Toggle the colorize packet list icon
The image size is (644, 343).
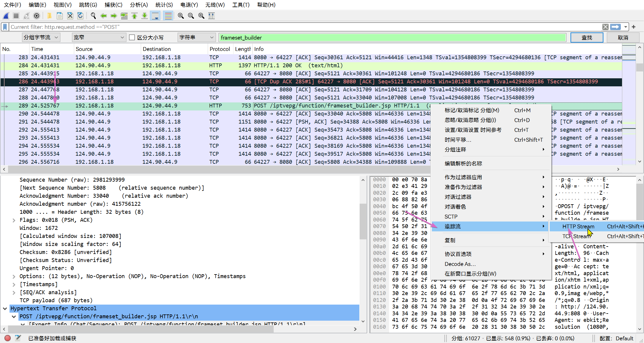click(x=168, y=16)
